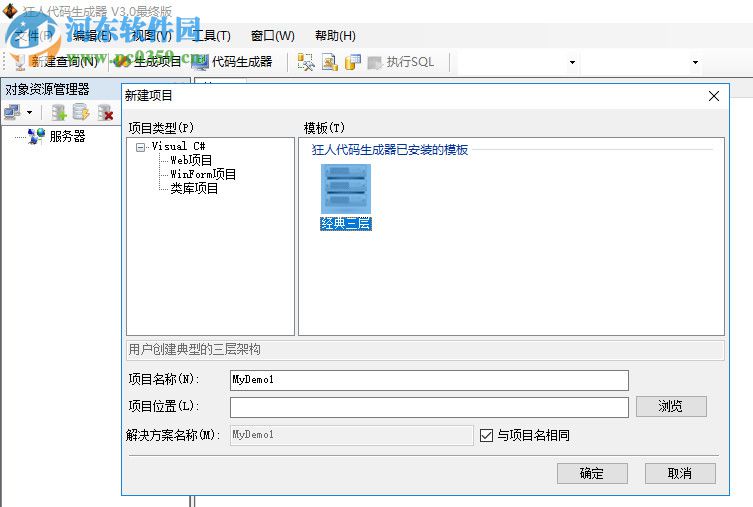Select the Visual C# project type
Image resolution: width=753 pixels, height=507 pixels.
point(178,146)
